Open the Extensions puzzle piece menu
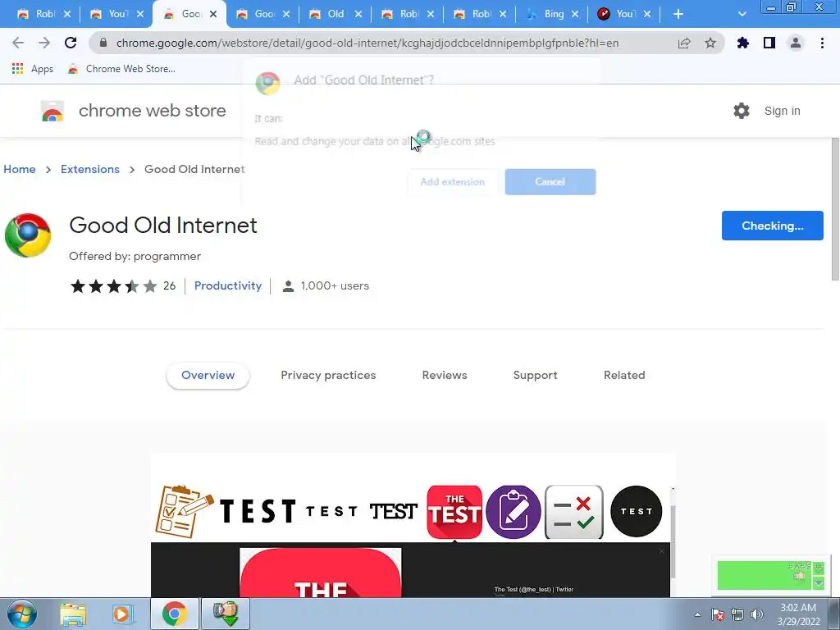This screenshot has width=840, height=630. 743,43
